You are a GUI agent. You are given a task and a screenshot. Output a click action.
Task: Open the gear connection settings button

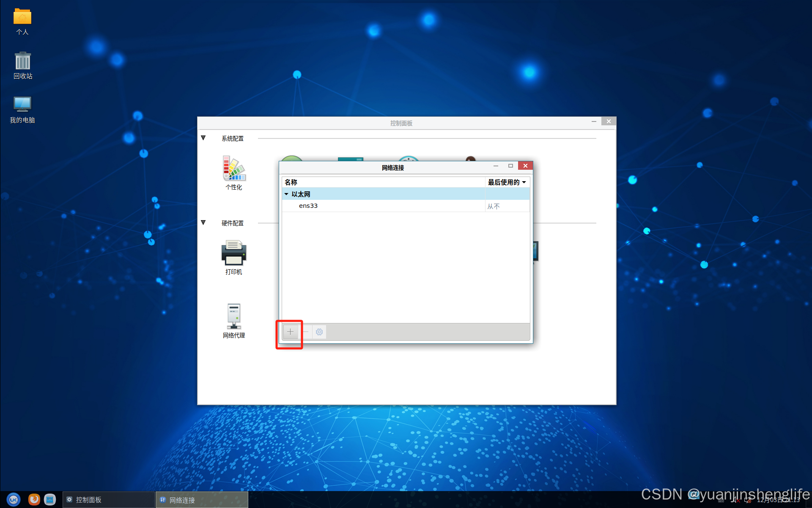319,332
